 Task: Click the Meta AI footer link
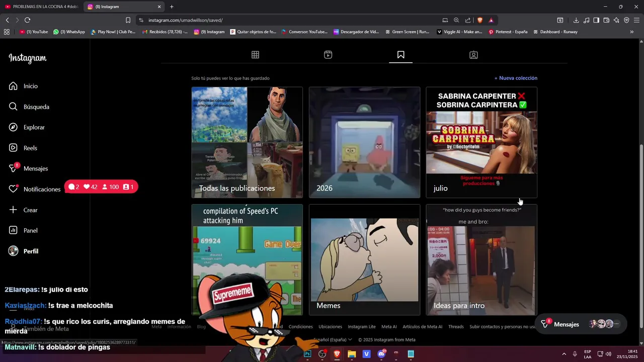[x=389, y=327]
